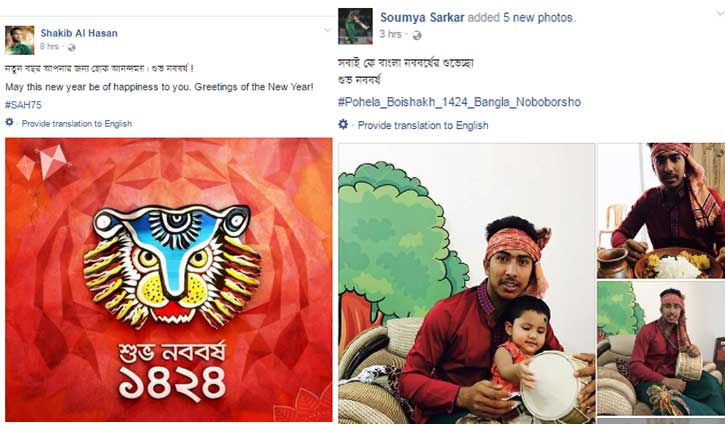725x425 pixels.
Task: Open the Soumya Sarkar name link
Action: click(422, 18)
